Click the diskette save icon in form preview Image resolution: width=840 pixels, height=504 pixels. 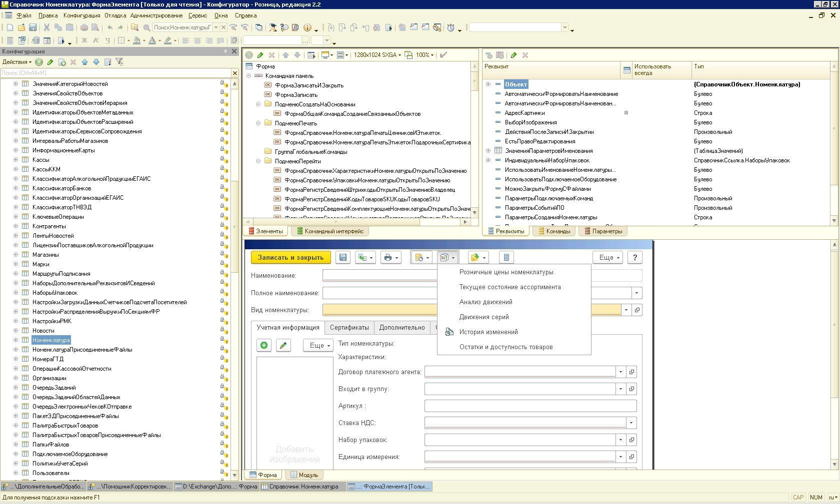click(343, 257)
